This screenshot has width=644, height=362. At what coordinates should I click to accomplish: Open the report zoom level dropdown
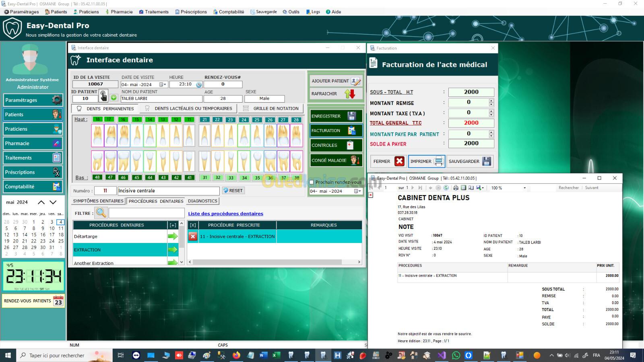click(524, 188)
